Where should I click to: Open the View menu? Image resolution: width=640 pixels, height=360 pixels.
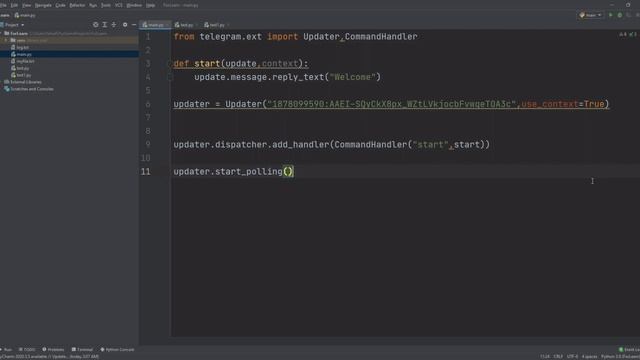point(27,5)
